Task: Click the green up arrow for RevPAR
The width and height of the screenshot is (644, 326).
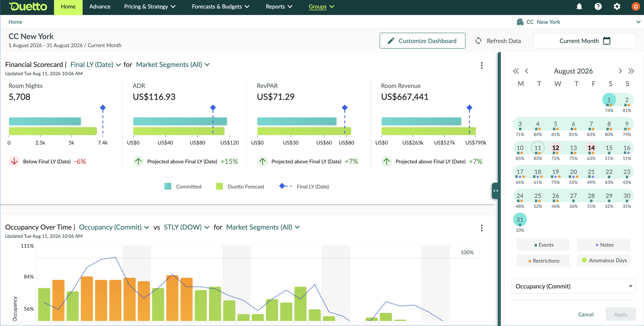Action: point(262,162)
